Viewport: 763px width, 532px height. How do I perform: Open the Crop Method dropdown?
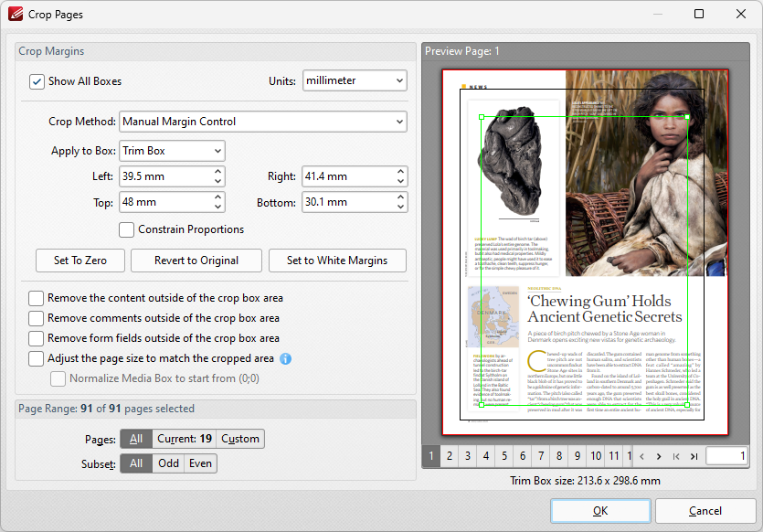coord(263,122)
